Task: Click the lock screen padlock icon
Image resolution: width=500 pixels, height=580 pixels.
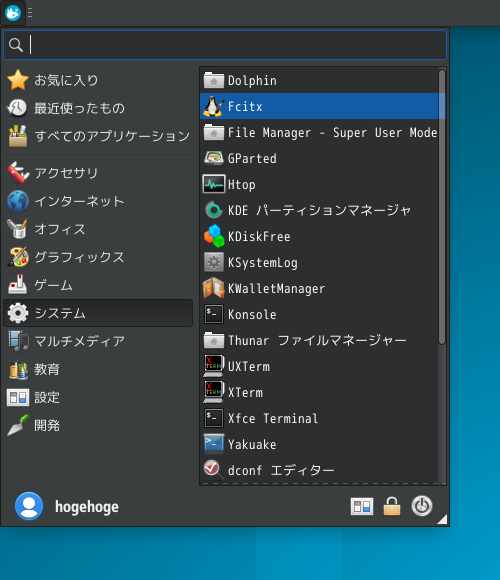Action: pyautogui.click(x=392, y=506)
